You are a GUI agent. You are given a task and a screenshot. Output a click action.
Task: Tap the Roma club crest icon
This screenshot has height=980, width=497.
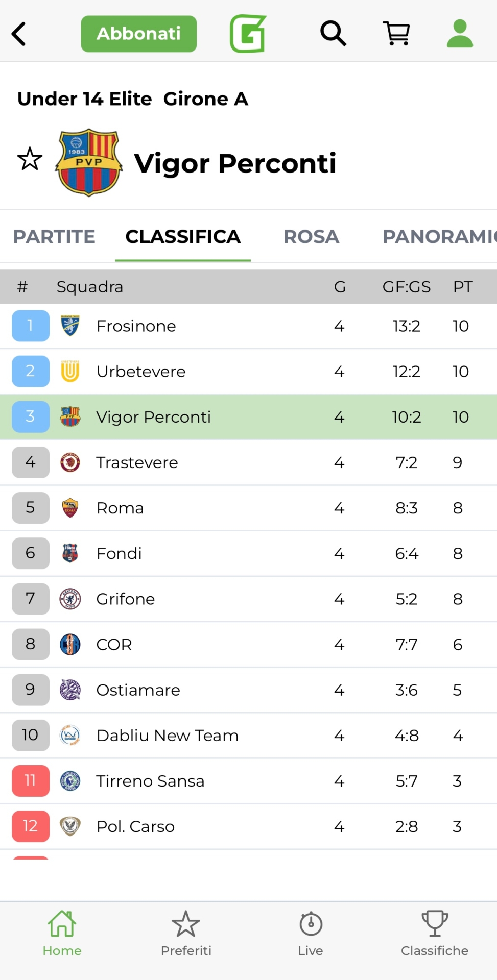coord(70,508)
